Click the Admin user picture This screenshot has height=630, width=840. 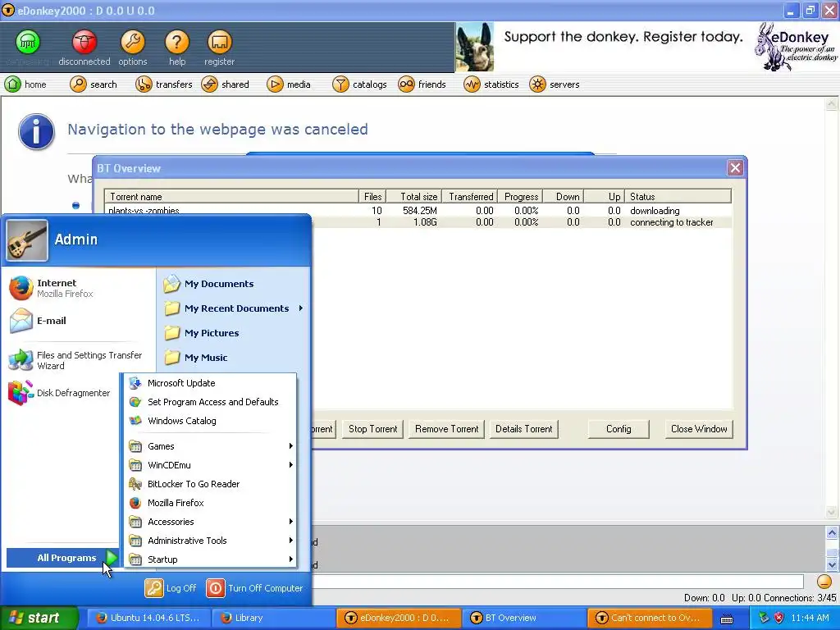click(x=27, y=240)
